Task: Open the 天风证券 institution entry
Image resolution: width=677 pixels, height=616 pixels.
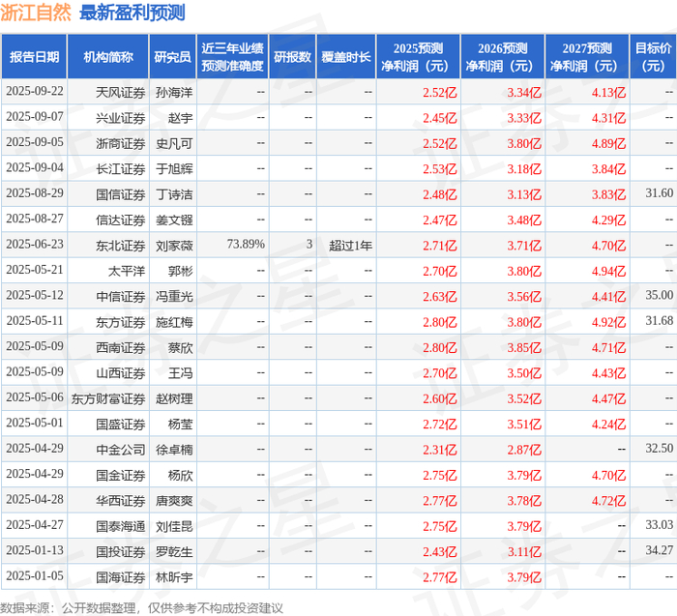Action: [121, 93]
